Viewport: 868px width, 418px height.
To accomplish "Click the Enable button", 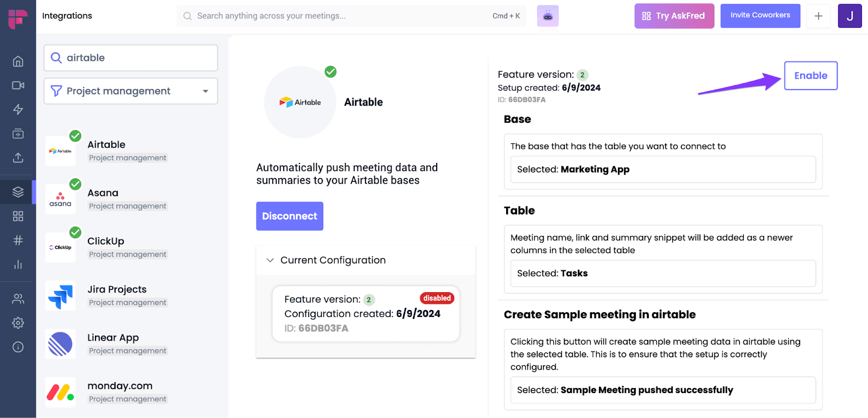I will tap(810, 75).
